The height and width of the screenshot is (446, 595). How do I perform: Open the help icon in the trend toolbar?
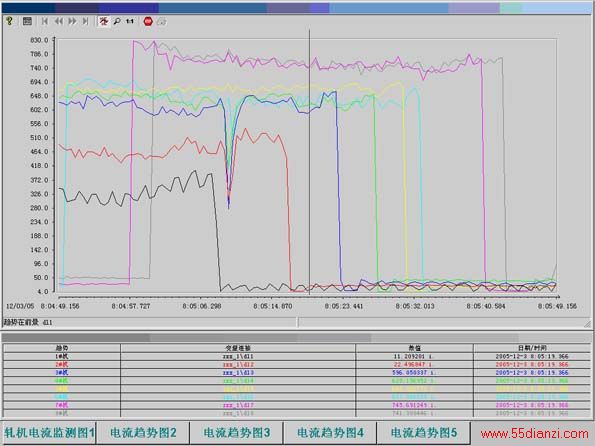[9, 21]
